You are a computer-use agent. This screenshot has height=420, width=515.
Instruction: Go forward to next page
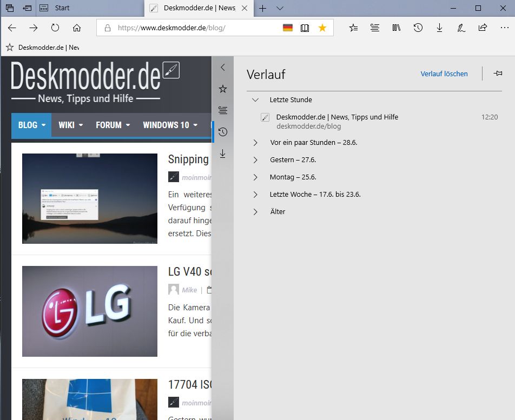[34, 28]
